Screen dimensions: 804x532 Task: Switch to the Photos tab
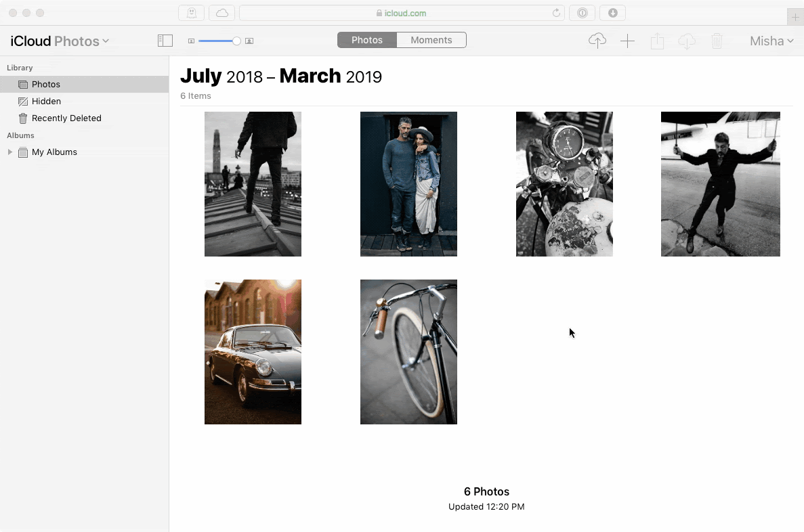(367, 40)
